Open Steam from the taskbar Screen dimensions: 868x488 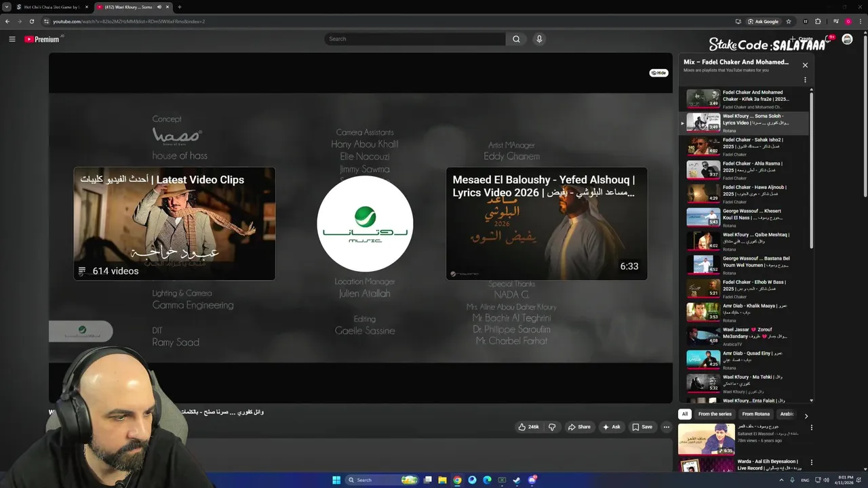[517, 480]
